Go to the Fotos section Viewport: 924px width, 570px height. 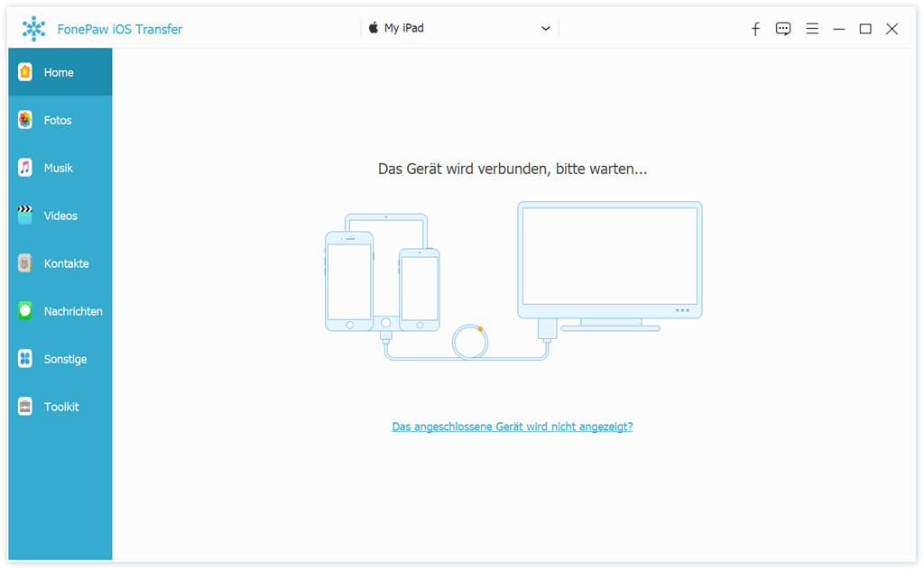(x=60, y=120)
